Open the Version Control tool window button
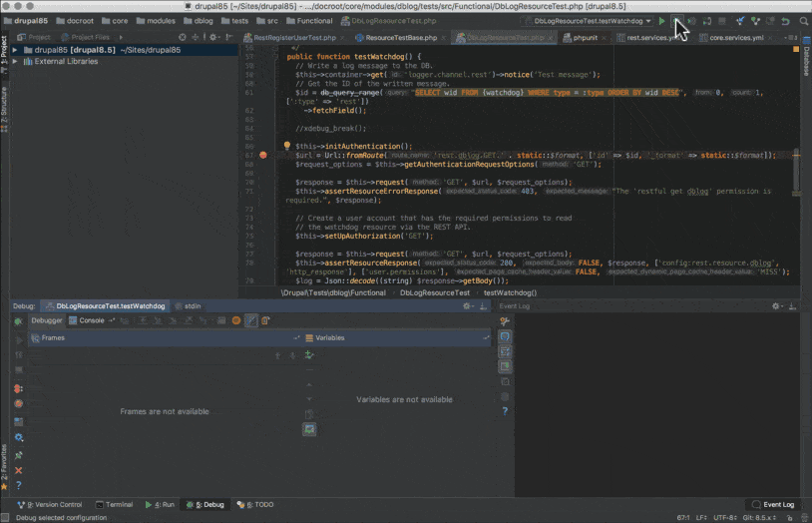812x523 pixels. coord(50,505)
